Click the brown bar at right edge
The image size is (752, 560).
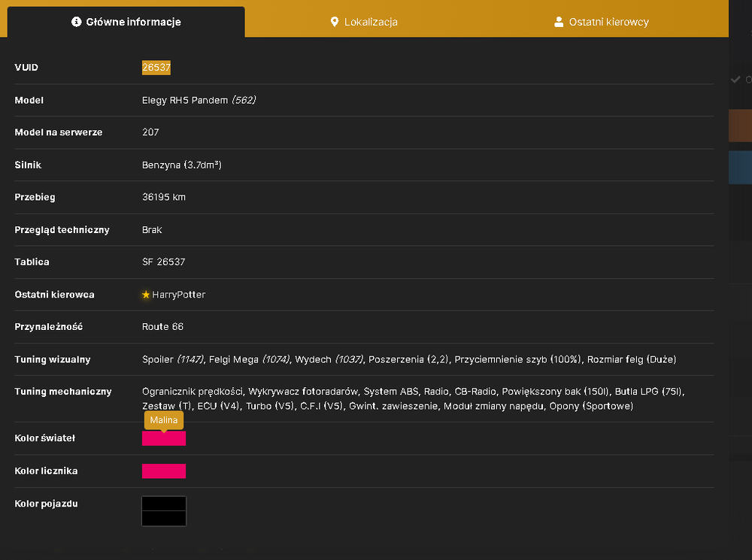click(x=740, y=126)
